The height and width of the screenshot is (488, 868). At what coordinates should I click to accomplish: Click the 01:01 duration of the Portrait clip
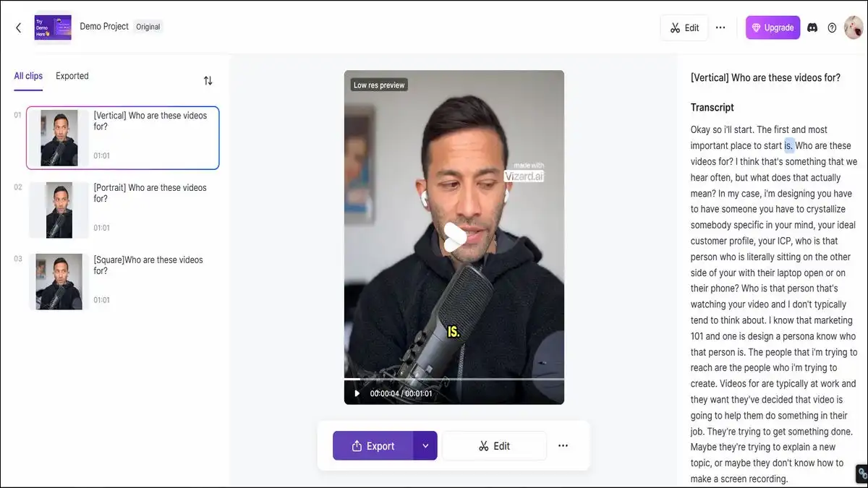pyautogui.click(x=102, y=228)
